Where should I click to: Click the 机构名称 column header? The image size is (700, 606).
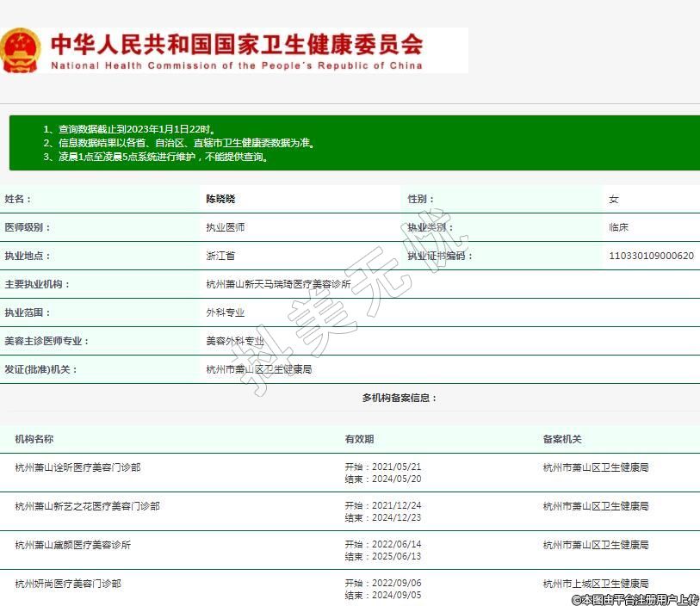click(x=34, y=439)
